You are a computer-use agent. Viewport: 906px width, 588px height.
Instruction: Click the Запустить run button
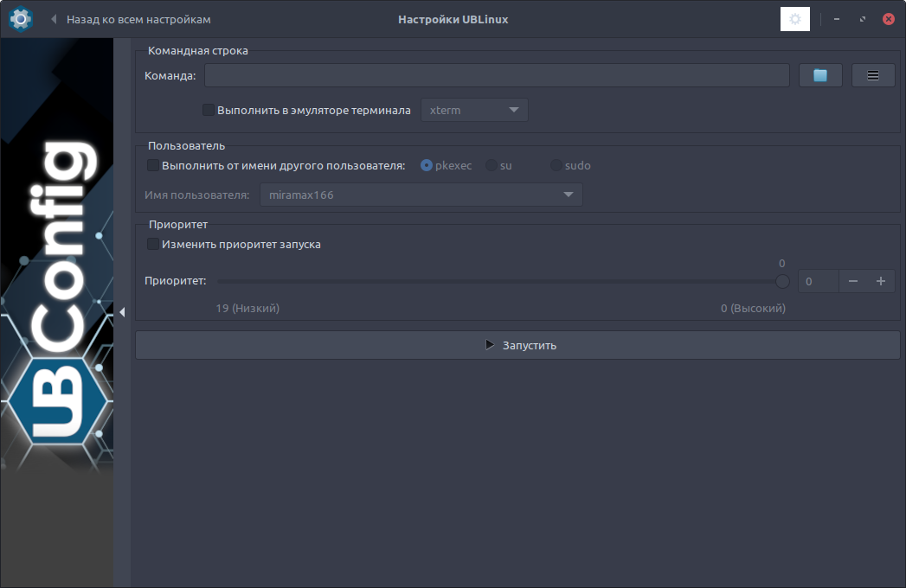pos(517,345)
